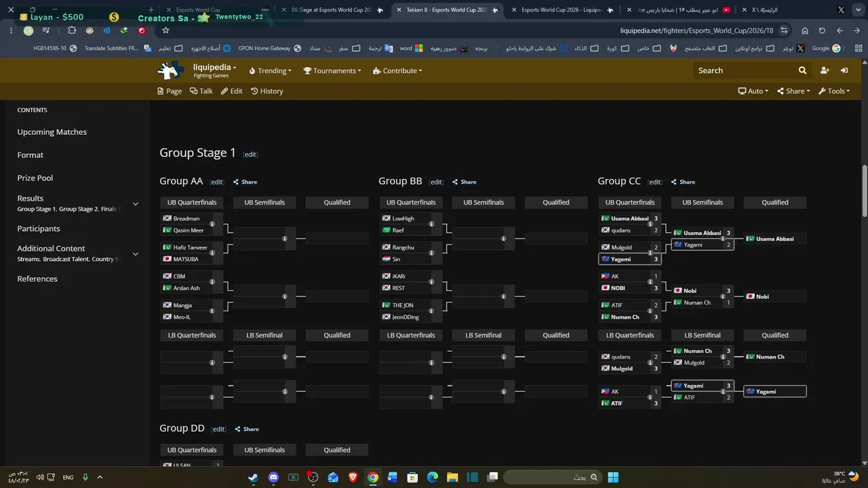Switch to the R6 Siege at Esports World Cup browser tab
This screenshot has height=488, width=868.
coord(331,10)
